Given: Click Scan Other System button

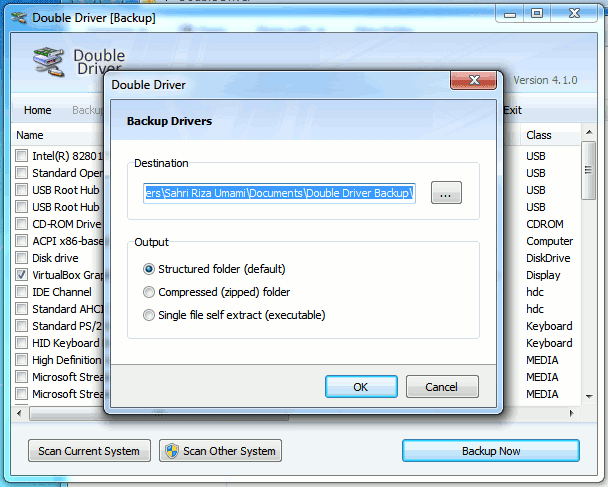Looking at the screenshot, I should (x=220, y=451).
